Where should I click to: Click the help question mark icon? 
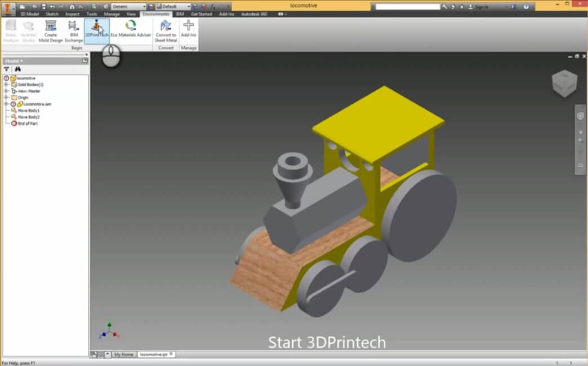(x=527, y=7)
